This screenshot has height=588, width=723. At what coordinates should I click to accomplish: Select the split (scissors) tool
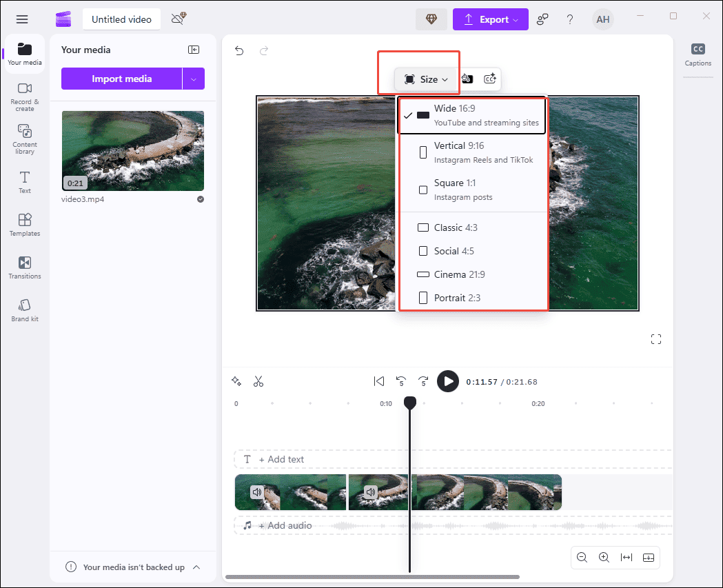point(258,381)
